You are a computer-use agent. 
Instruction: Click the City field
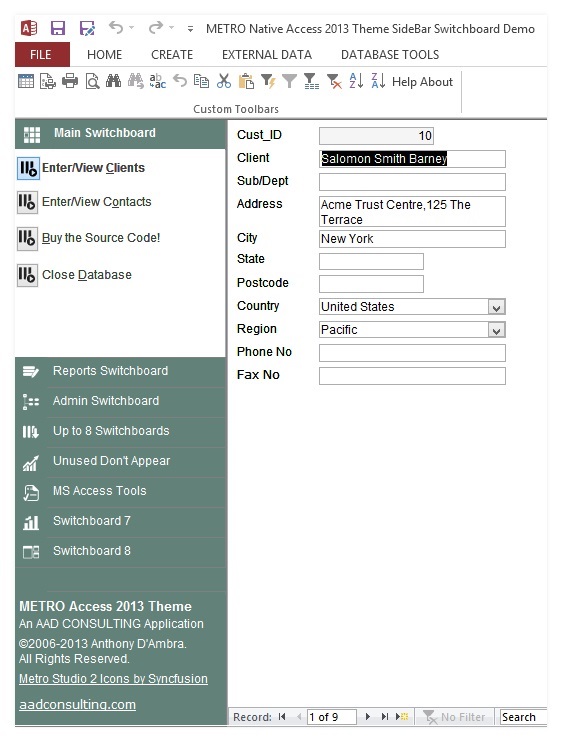click(412, 239)
